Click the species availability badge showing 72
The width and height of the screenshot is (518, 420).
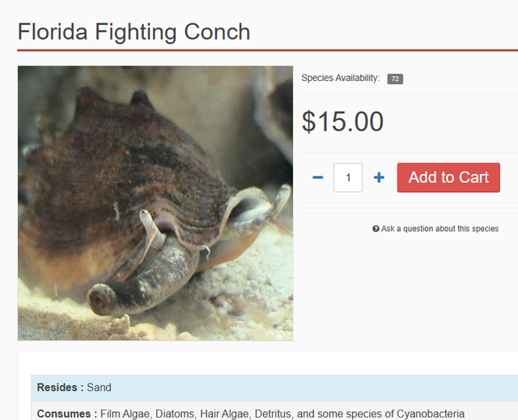tap(395, 78)
